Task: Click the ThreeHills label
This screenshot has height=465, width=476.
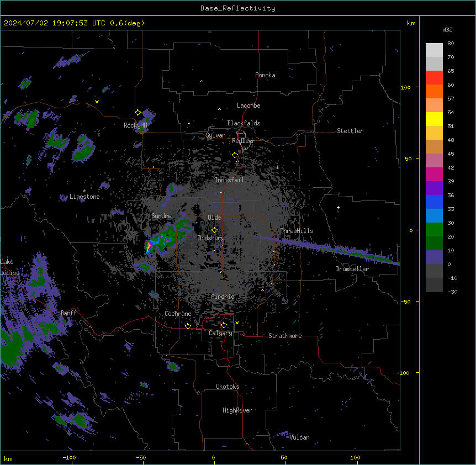Action: click(297, 231)
